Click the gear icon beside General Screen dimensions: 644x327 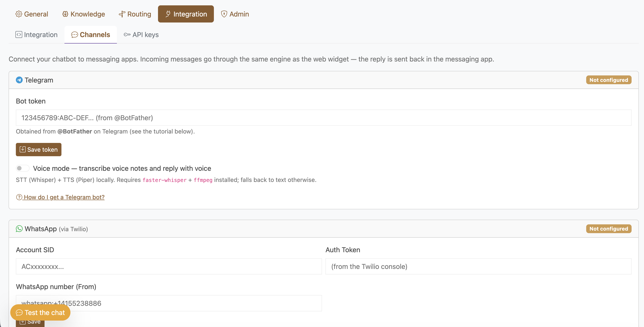coord(19,14)
